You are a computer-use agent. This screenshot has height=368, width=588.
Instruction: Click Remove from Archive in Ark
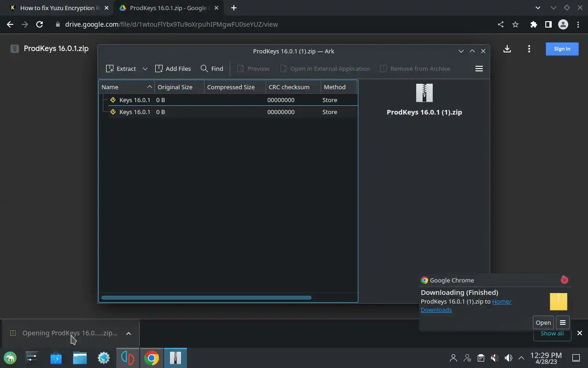[415, 69]
